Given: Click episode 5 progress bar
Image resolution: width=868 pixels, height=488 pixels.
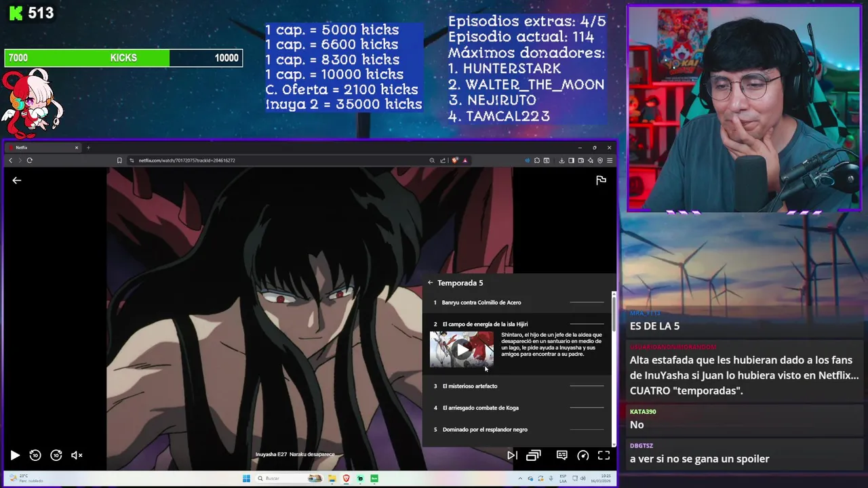Looking at the screenshot, I should pyautogui.click(x=587, y=430).
